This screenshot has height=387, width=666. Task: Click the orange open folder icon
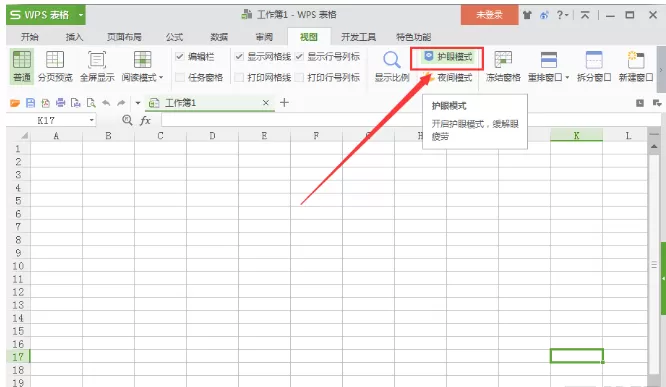(x=15, y=103)
